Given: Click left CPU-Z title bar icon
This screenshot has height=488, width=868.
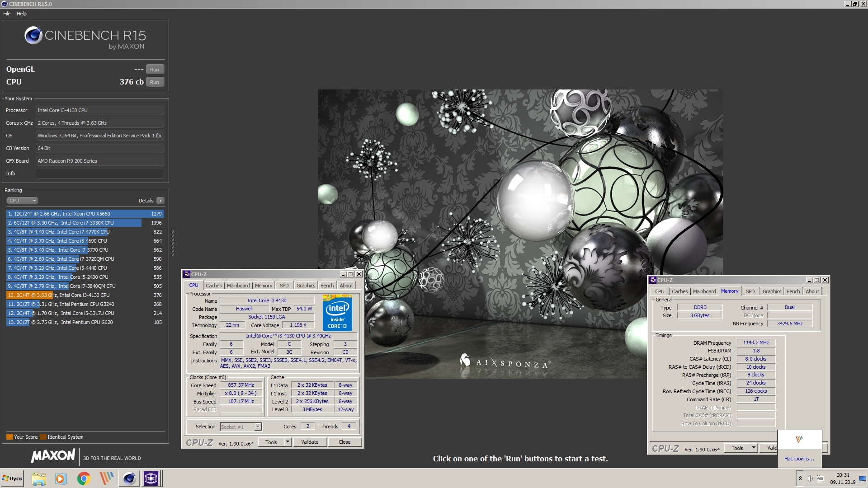Looking at the screenshot, I should [x=187, y=274].
